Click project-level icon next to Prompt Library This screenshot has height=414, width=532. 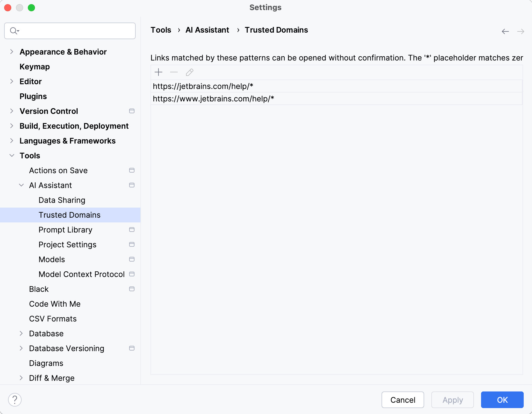click(x=132, y=230)
